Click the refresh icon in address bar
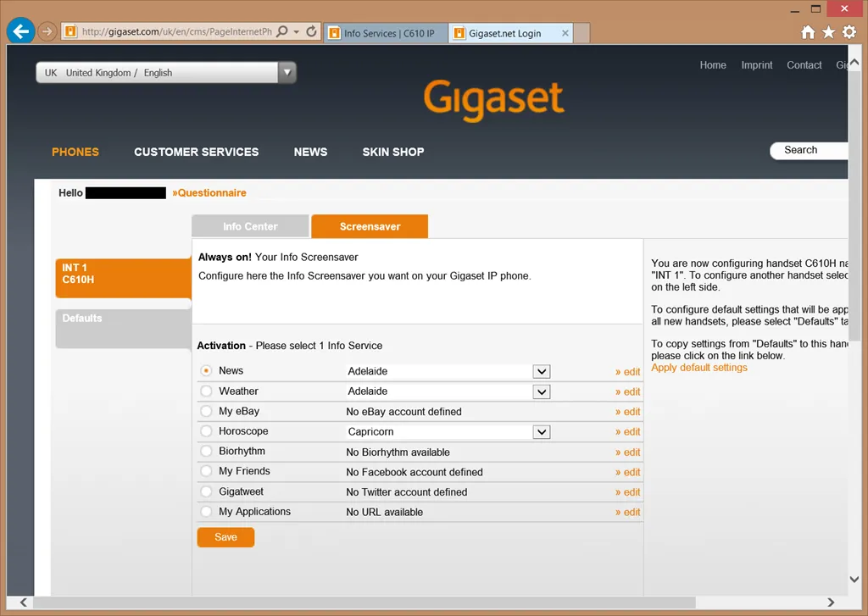Screen dimensions: 868x616 click(x=311, y=32)
